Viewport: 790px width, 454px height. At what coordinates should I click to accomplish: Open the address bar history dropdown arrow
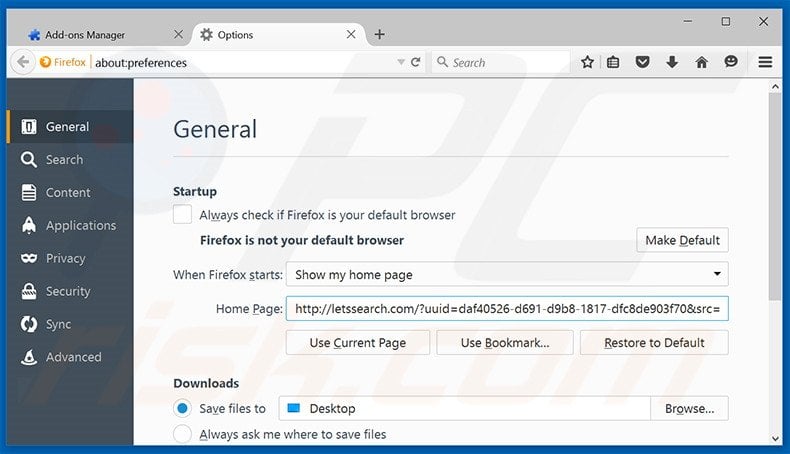pyautogui.click(x=401, y=62)
